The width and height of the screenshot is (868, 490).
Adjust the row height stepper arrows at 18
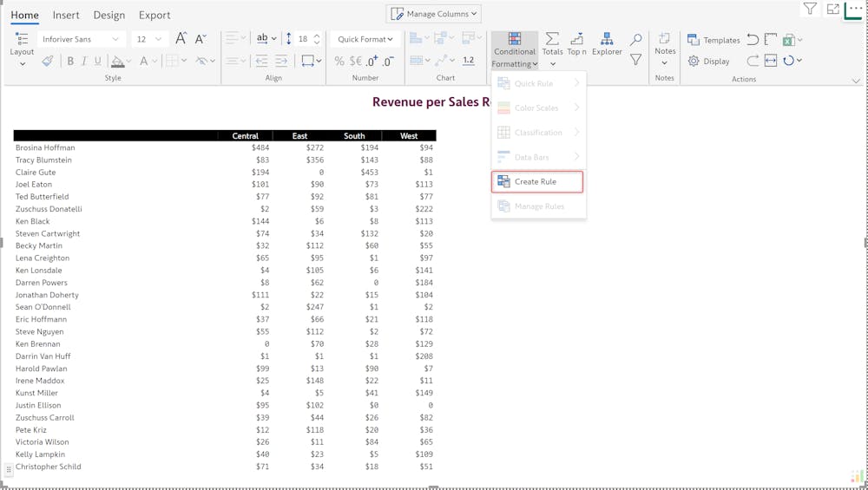click(x=317, y=39)
